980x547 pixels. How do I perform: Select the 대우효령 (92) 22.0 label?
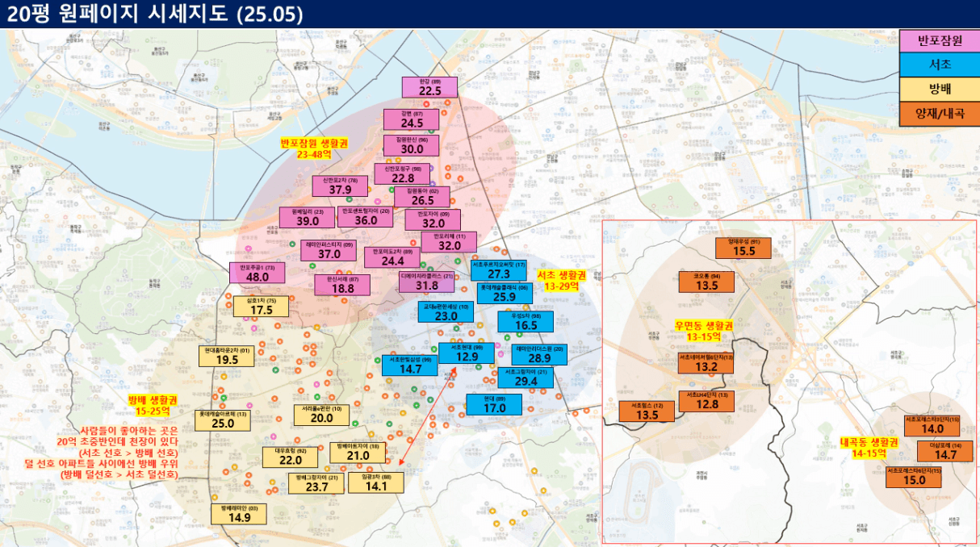tap(290, 456)
